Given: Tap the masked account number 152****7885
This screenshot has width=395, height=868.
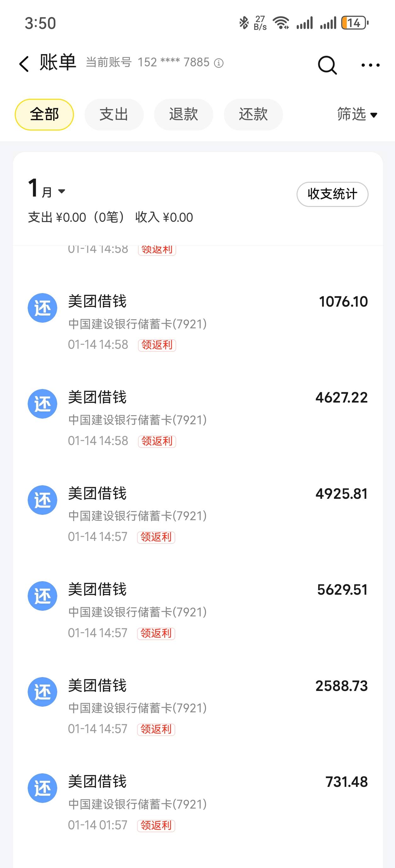Looking at the screenshot, I should [x=173, y=63].
